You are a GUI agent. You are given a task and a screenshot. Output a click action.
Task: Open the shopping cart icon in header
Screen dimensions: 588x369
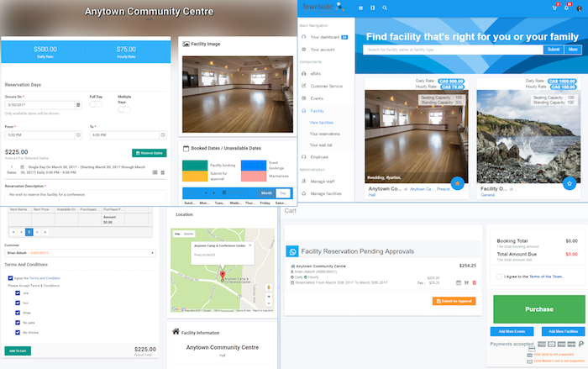555,8
